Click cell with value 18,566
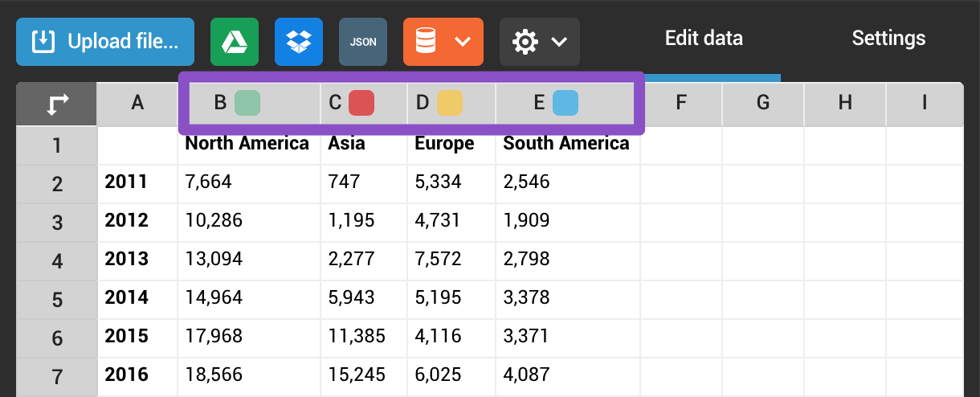 pyautogui.click(x=249, y=377)
